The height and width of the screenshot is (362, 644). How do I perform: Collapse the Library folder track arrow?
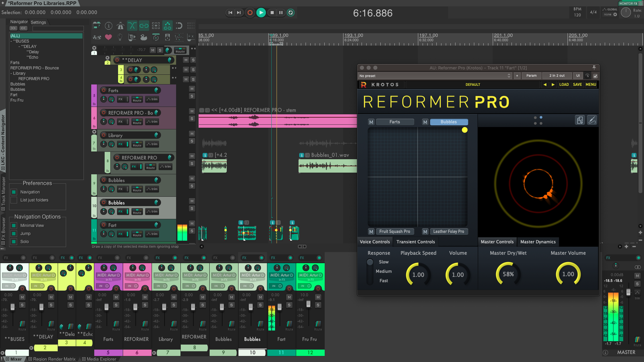coord(94,132)
